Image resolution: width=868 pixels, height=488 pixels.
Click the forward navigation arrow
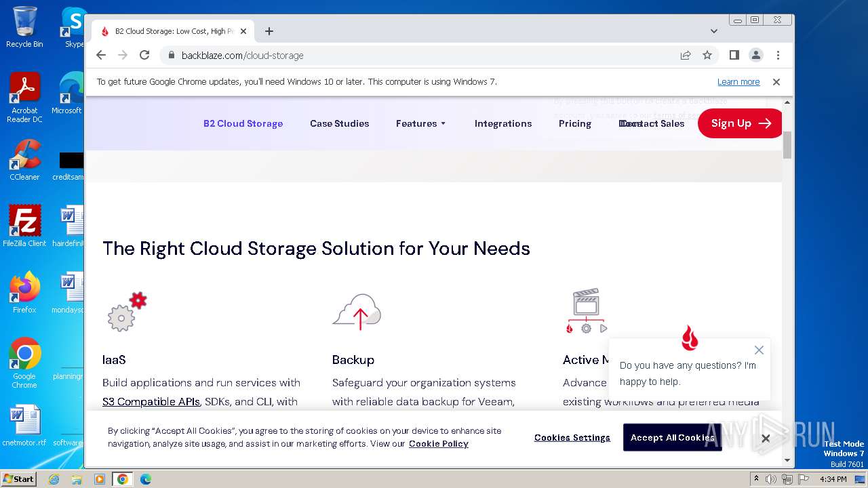click(123, 55)
